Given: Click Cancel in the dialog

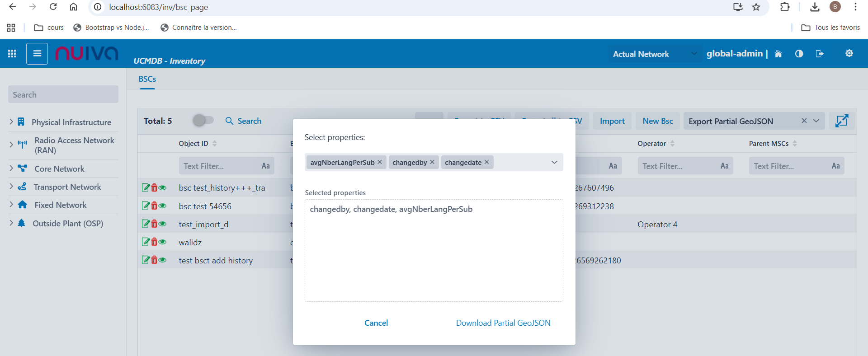Looking at the screenshot, I should click(x=376, y=323).
